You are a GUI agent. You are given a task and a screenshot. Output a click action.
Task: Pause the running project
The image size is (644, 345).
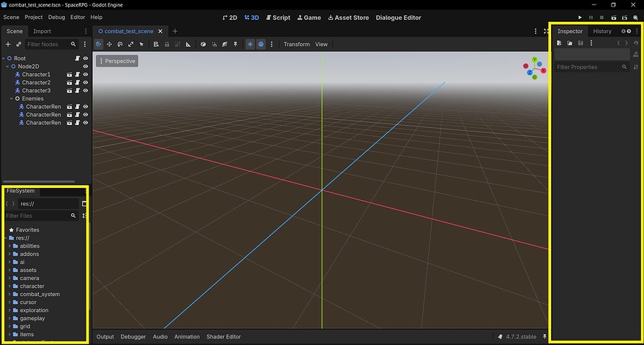591,18
